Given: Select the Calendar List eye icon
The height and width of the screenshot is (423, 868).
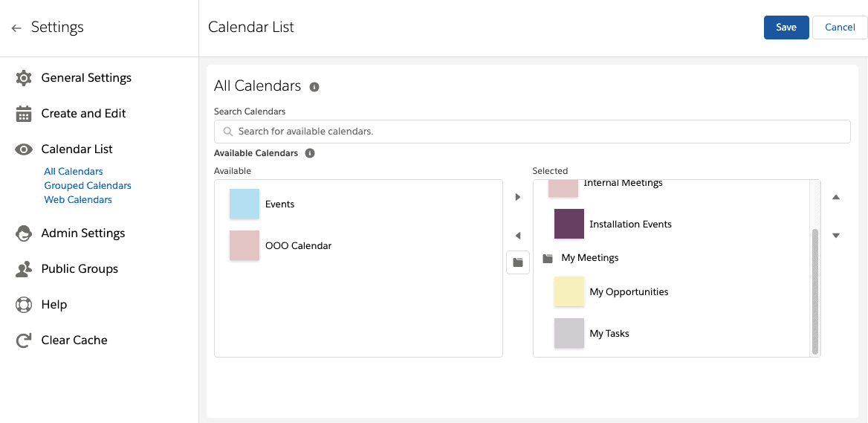Looking at the screenshot, I should click(x=23, y=149).
